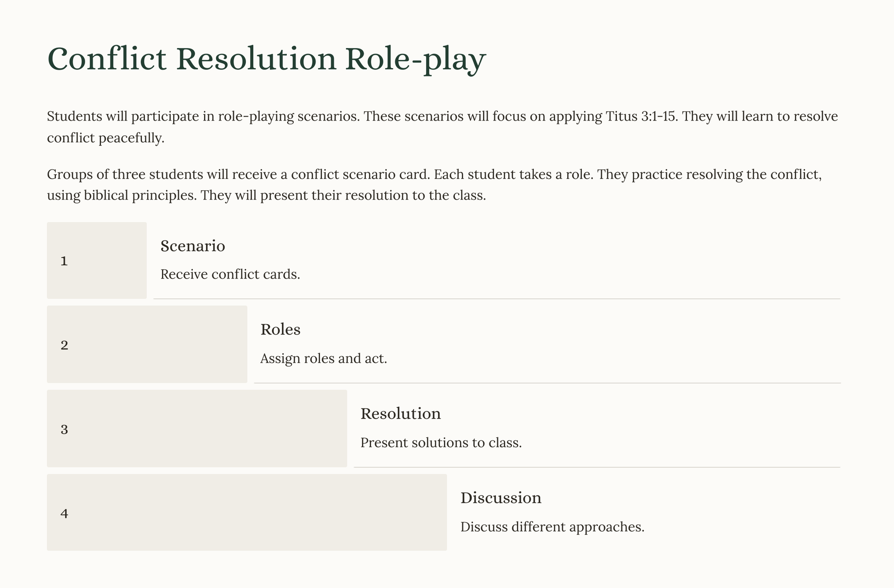Click the divider line below Roles
894x588 pixels.
[547, 383]
